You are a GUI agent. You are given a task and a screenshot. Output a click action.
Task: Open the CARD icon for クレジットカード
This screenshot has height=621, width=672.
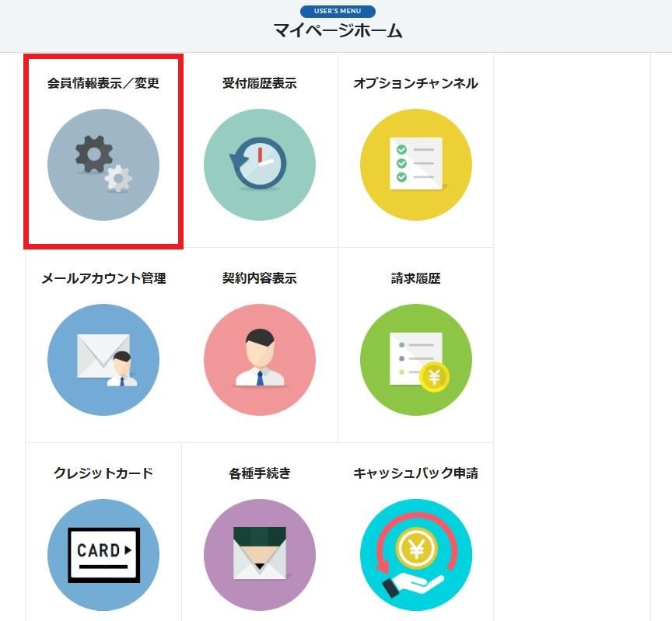[103, 555]
